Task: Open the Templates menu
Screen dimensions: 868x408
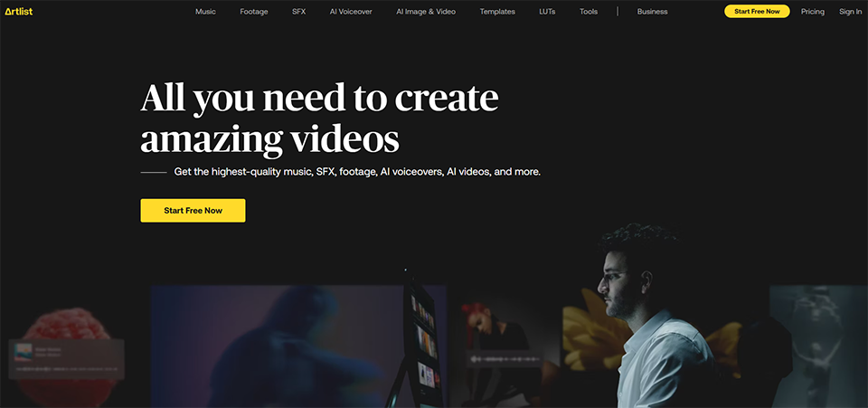Action: pos(497,12)
